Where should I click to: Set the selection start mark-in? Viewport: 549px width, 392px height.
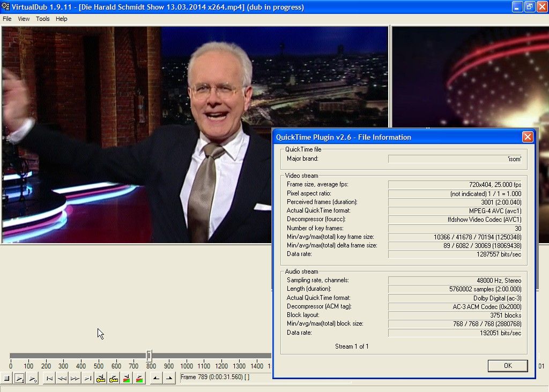pos(155,378)
